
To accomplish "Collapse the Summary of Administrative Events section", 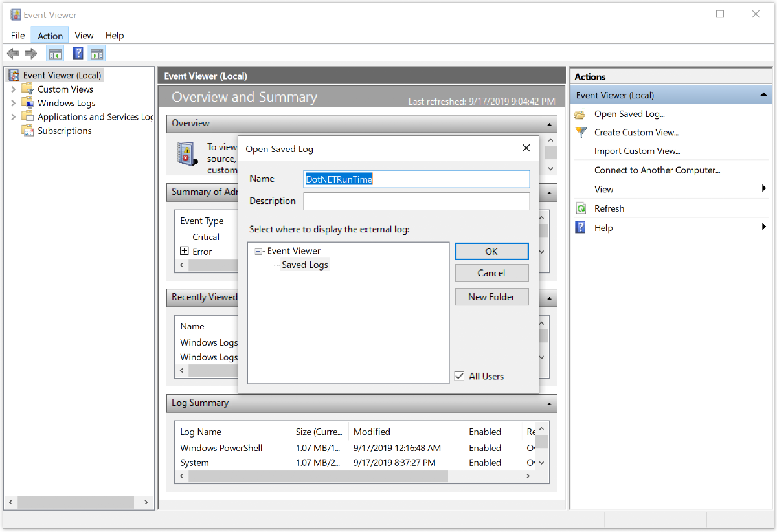I will click(549, 192).
